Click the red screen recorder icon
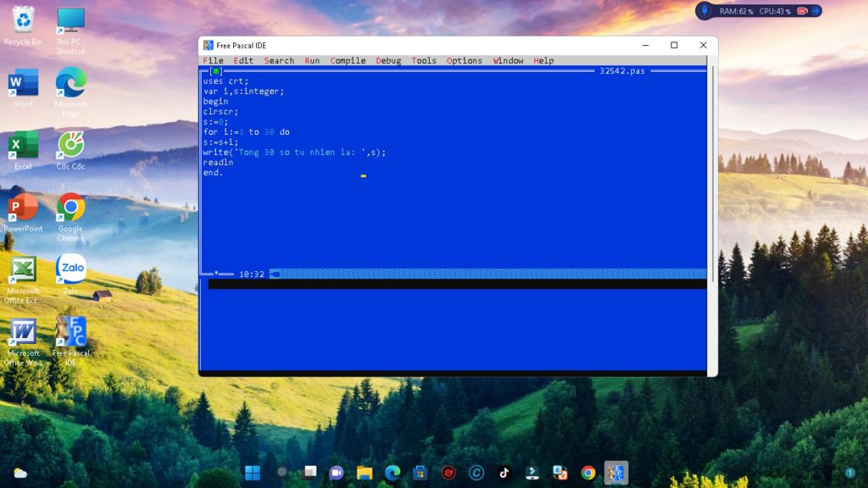Screen dimensions: 868x488 [802, 11]
